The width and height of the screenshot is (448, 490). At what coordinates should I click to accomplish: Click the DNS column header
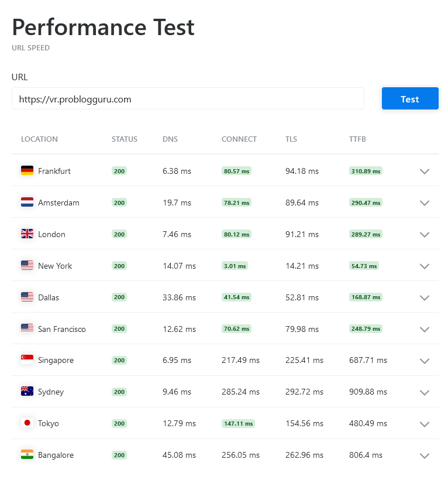click(x=170, y=139)
